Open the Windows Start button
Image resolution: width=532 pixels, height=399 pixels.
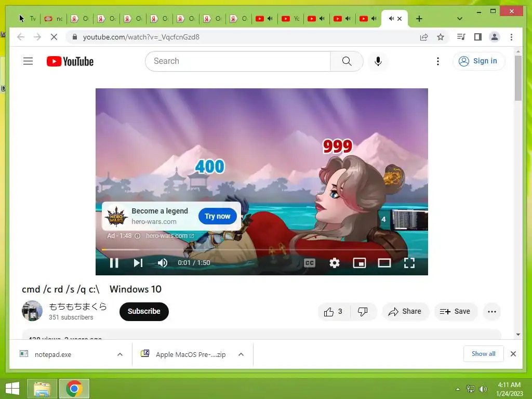(12, 389)
